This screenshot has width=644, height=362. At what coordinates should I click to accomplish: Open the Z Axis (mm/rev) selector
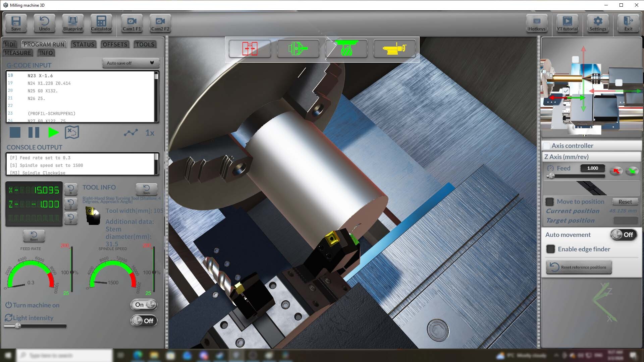click(591, 156)
